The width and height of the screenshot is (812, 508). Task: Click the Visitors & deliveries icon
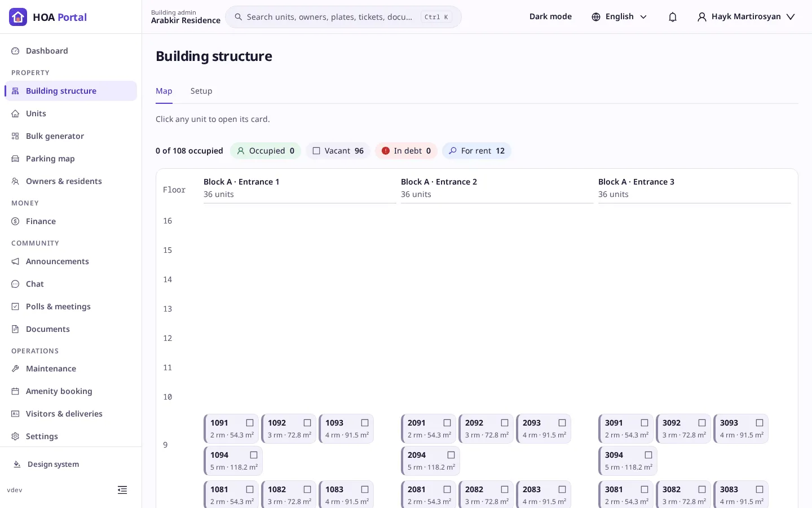[x=15, y=414]
